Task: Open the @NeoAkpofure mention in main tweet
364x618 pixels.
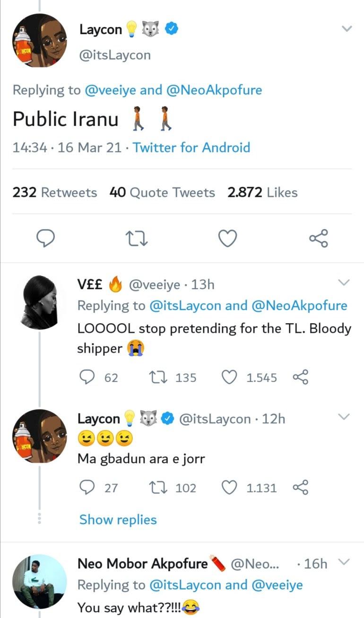Action: [x=214, y=90]
